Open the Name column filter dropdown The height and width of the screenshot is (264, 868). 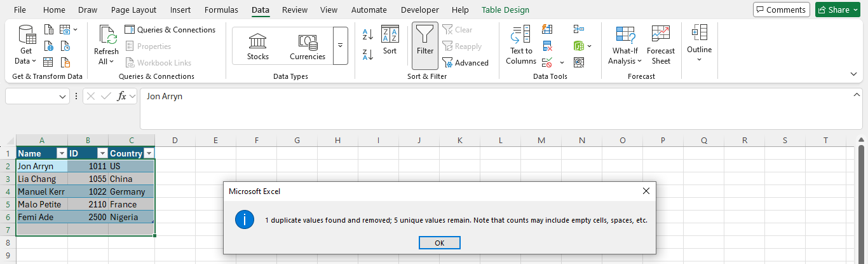point(62,153)
